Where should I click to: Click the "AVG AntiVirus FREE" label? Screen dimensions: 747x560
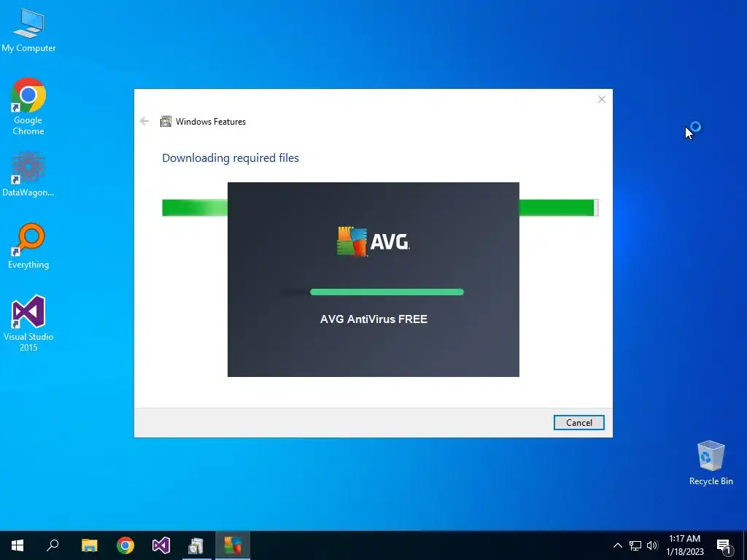373,319
